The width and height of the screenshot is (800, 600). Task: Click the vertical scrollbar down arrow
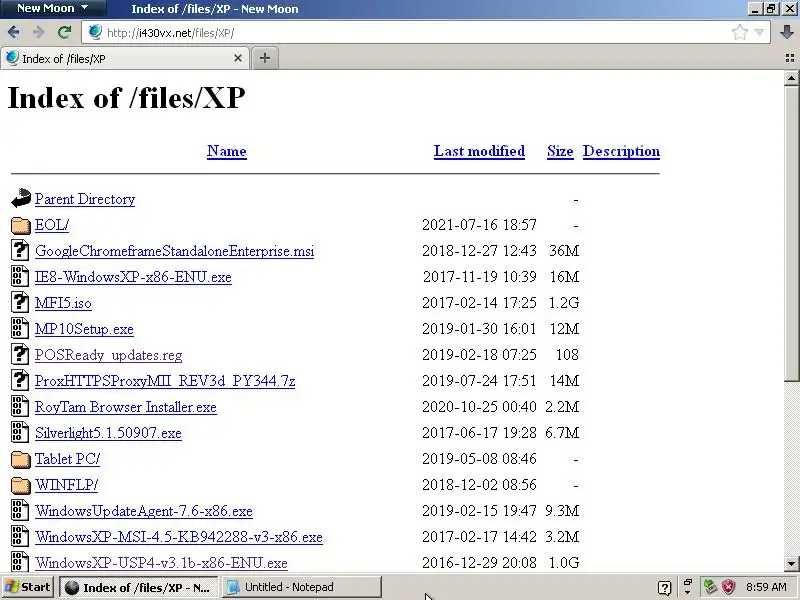pos(791,564)
